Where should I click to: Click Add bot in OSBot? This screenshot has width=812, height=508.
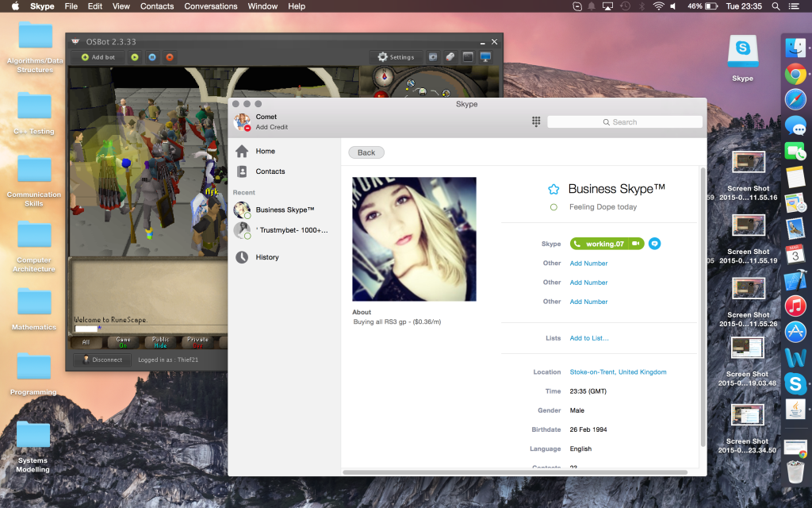point(98,57)
